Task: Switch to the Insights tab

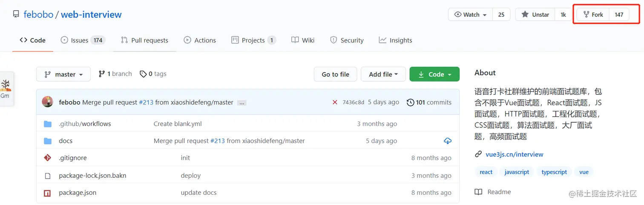Action: click(x=396, y=40)
